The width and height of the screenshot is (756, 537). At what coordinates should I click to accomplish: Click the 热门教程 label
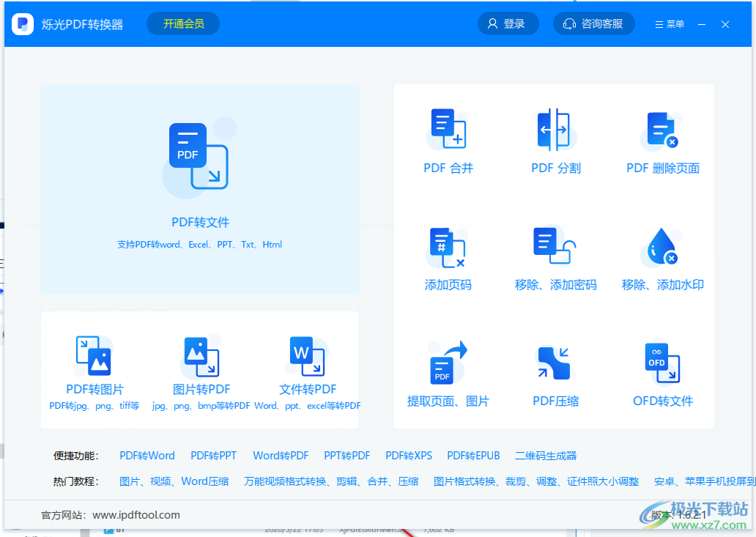tap(76, 481)
